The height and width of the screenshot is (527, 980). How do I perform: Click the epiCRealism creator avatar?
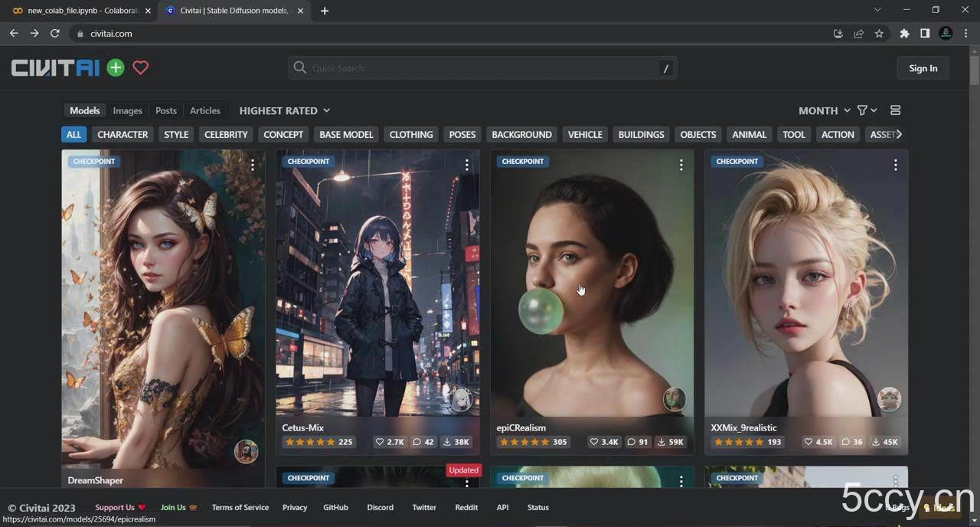pyautogui.click(x=675, y=399)
